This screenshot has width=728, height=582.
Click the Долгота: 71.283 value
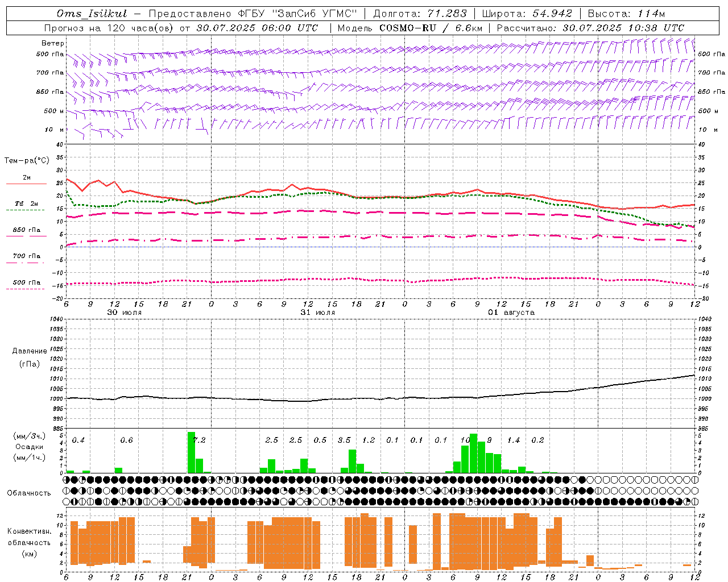point(420,14)
